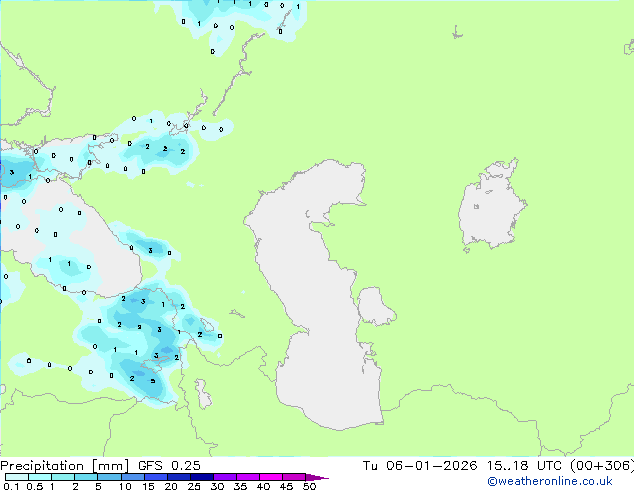Select the 20–25 mm dark blue legend swatch
634x490 pixels.
pyautogui.click(x=178, y=477)
